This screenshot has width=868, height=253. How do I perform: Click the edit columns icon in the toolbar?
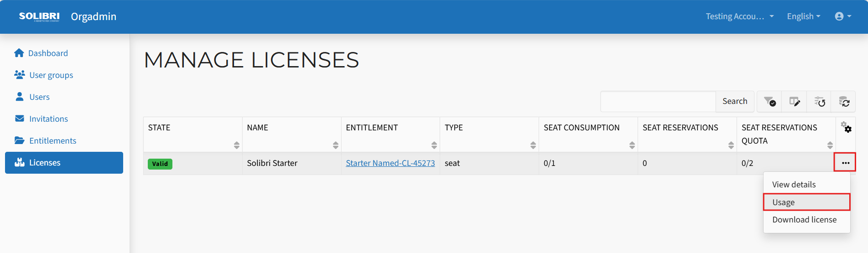794,102
